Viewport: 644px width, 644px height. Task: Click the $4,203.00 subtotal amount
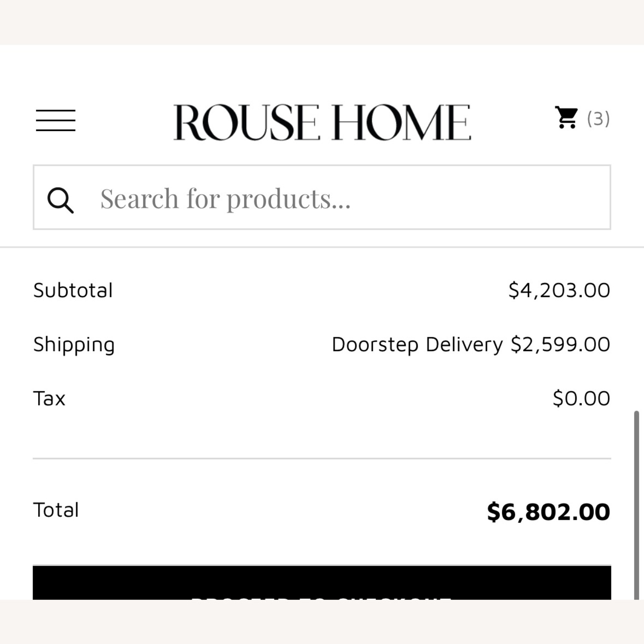[x=559, y=291]
